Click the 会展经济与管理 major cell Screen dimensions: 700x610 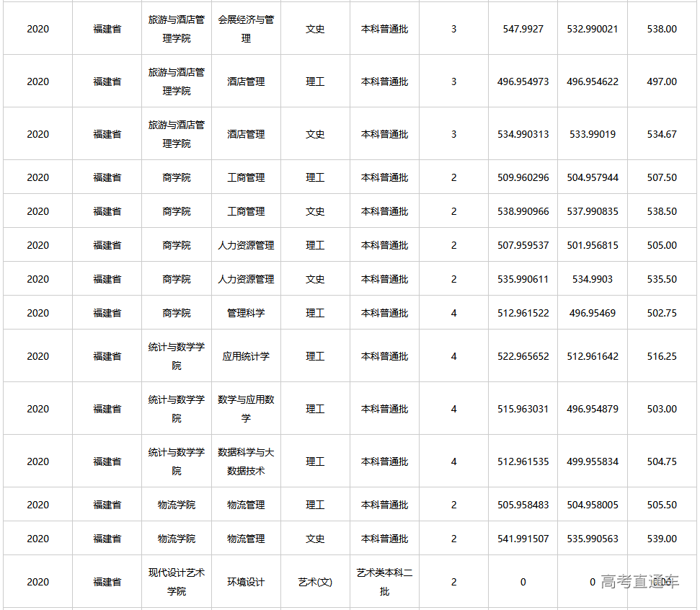click(246, 28)
